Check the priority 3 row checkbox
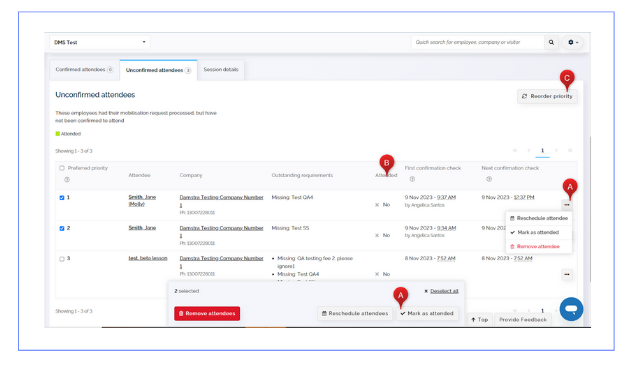Viewport: 633px width, 368px height. tap(62, 259)
